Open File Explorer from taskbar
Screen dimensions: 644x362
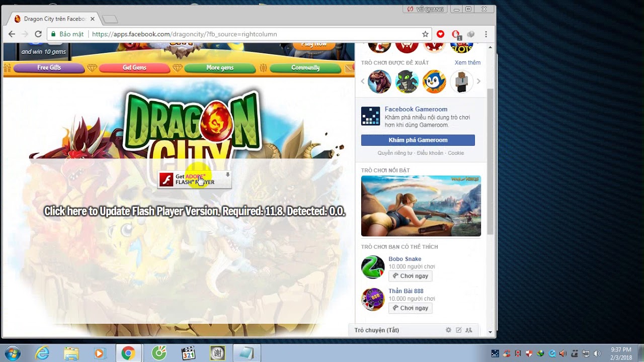pyautogui.click(x=71, y=353)
